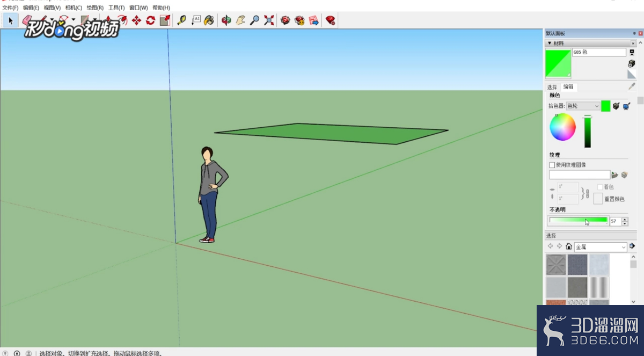Image resolution: width=644 pixels, height=356 pixels.
Task: Go back in material browser
Action: point(550,246)
